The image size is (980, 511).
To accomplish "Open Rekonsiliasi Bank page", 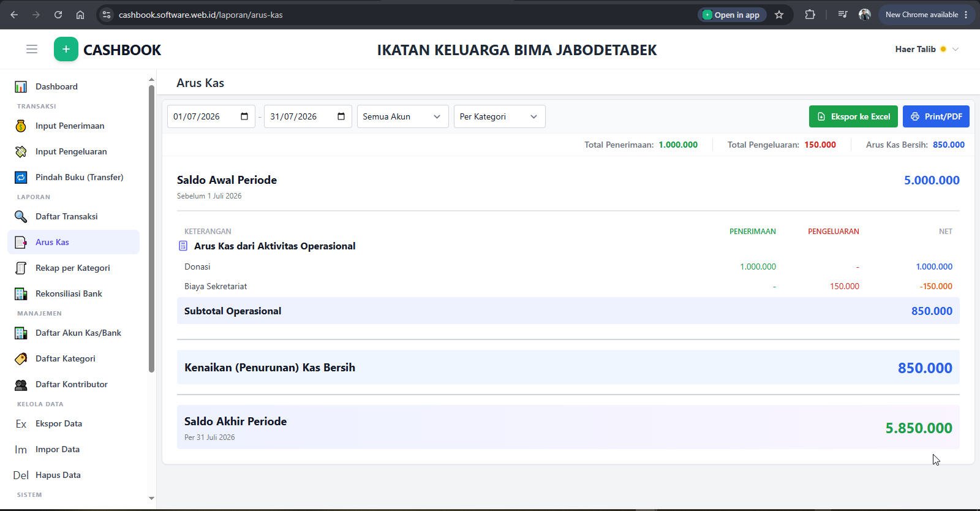I will [x=73, y=293].
